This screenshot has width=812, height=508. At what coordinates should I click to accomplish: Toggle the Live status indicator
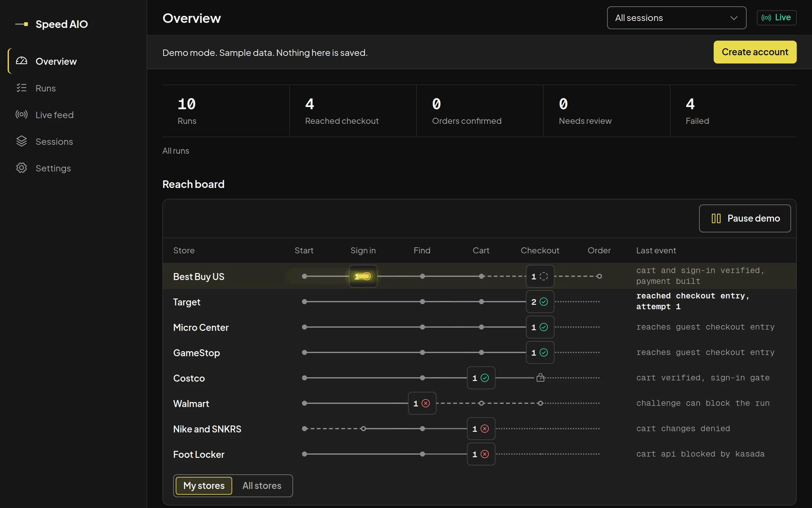click(776, 17)
